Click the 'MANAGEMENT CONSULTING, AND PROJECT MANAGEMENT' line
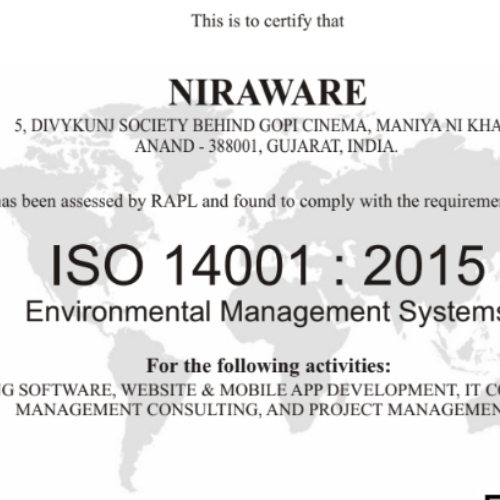Image resolution: width=500 pixels, height=500 pixels. 258,410
